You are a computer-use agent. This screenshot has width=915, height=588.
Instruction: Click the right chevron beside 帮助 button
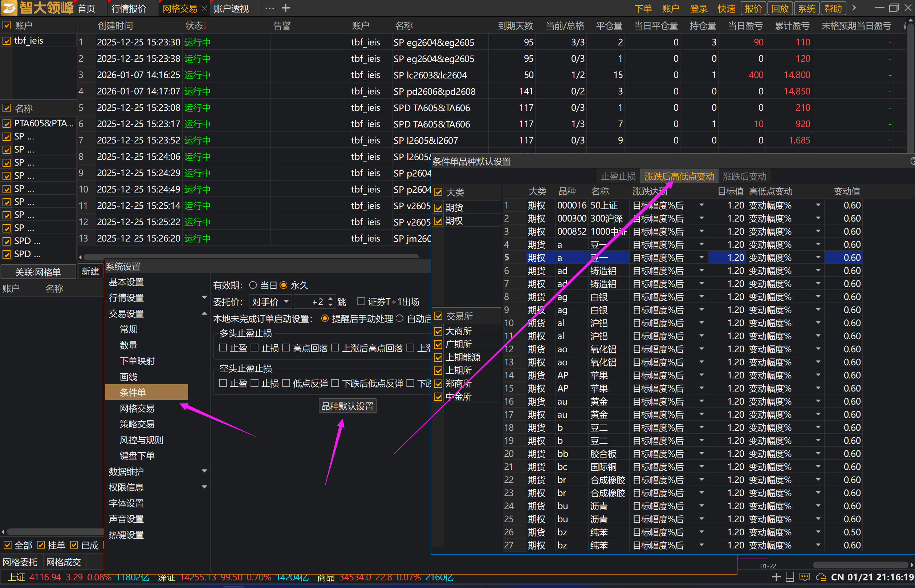pos(854,8)
